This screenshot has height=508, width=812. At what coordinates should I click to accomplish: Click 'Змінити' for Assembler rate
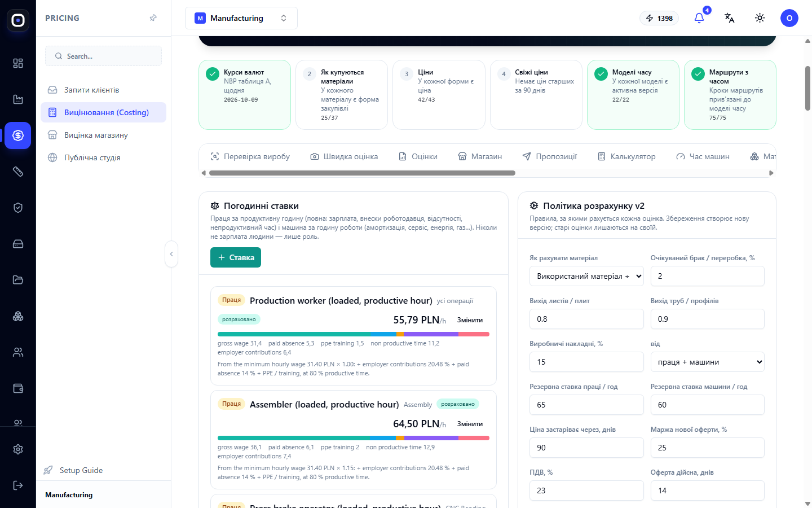(x=470, y=424)
